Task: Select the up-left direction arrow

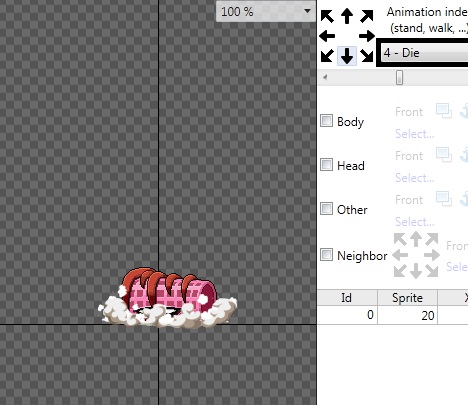Action: [327, 16]
